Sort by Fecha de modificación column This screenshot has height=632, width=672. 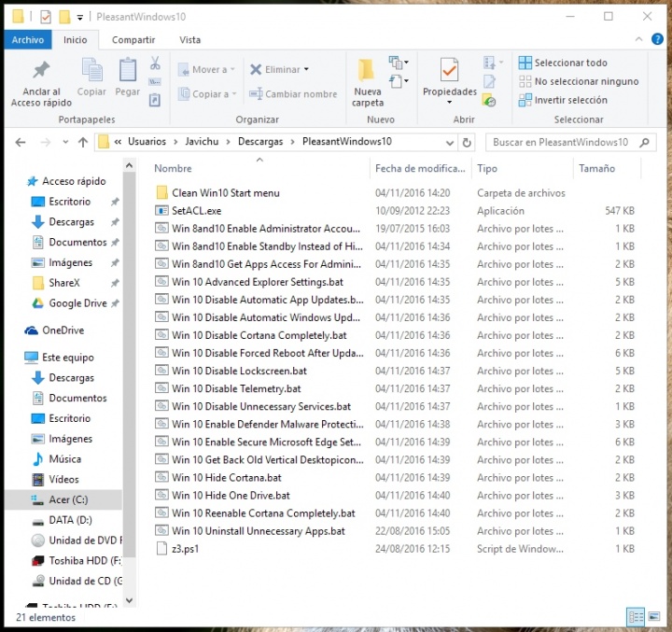[420, 169]
